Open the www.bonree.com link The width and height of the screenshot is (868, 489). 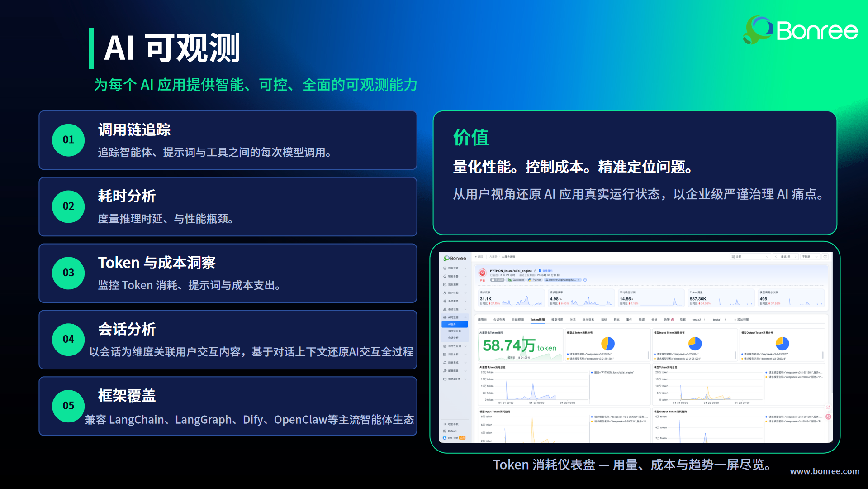pos(825,471)
